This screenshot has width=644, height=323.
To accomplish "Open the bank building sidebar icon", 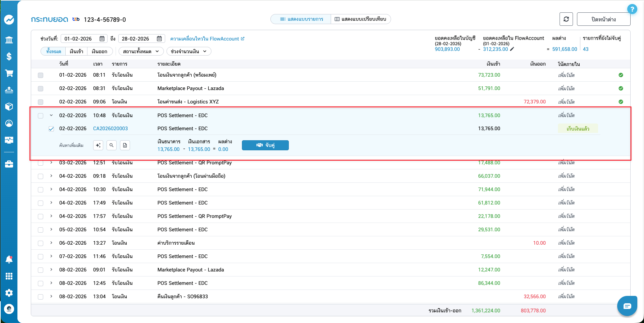I will (9, 40).
